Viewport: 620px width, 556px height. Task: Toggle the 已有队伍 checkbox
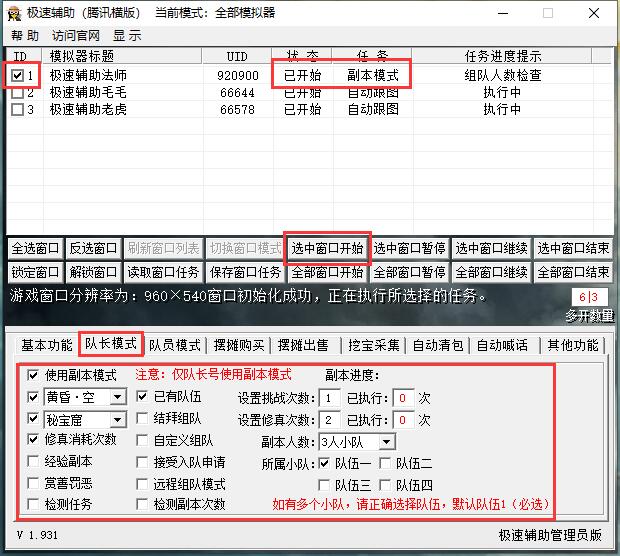(142, 396)
